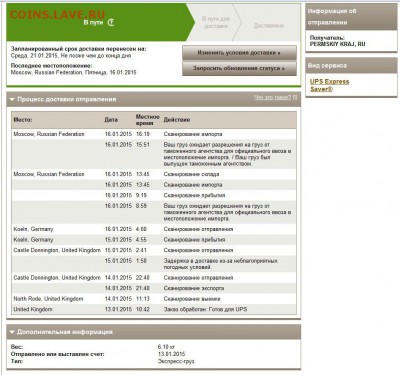The width and height of the screenshot is (400, 375).
Task: Click the question icon next to "Что это такое?"
Action: tap(295, 97)
